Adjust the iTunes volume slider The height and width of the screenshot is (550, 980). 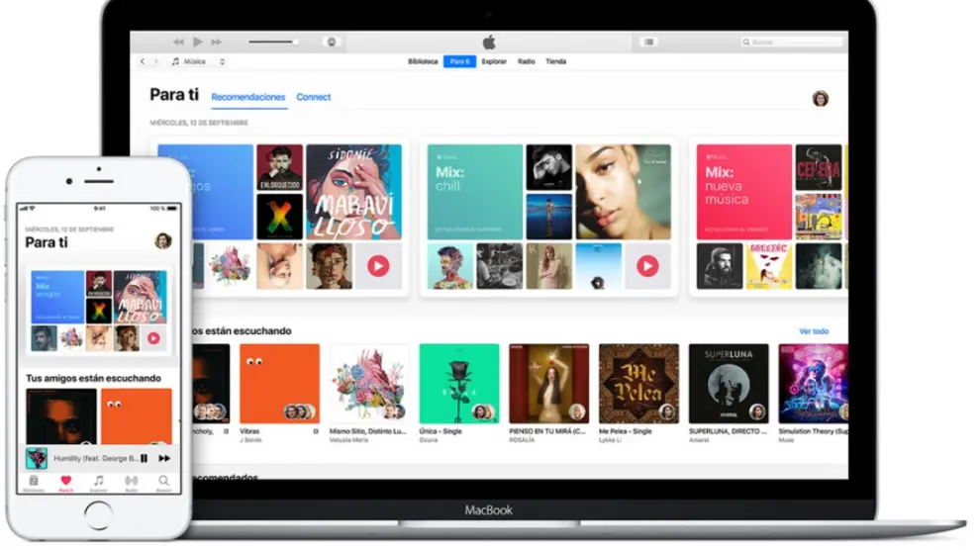(x=273, y=42)
